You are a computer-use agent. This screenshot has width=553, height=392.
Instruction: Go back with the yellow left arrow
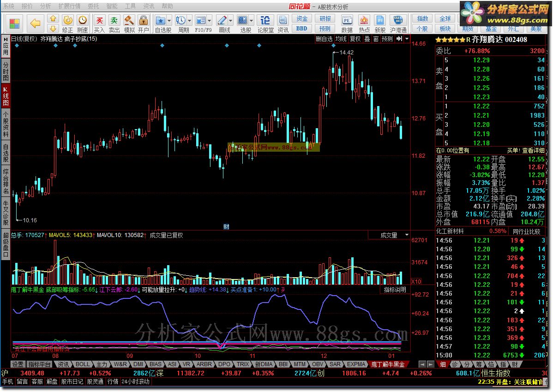[x=35, y=24]
